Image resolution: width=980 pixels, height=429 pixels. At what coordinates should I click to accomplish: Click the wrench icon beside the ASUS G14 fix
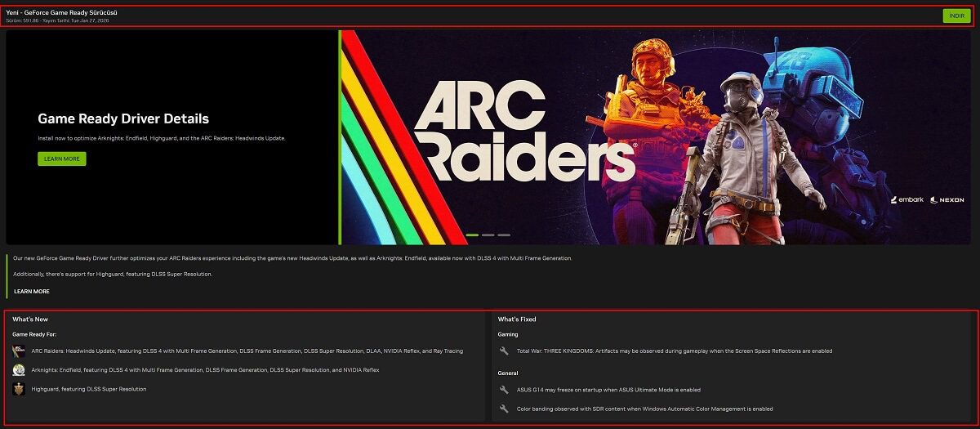click(x=504, y=390)
